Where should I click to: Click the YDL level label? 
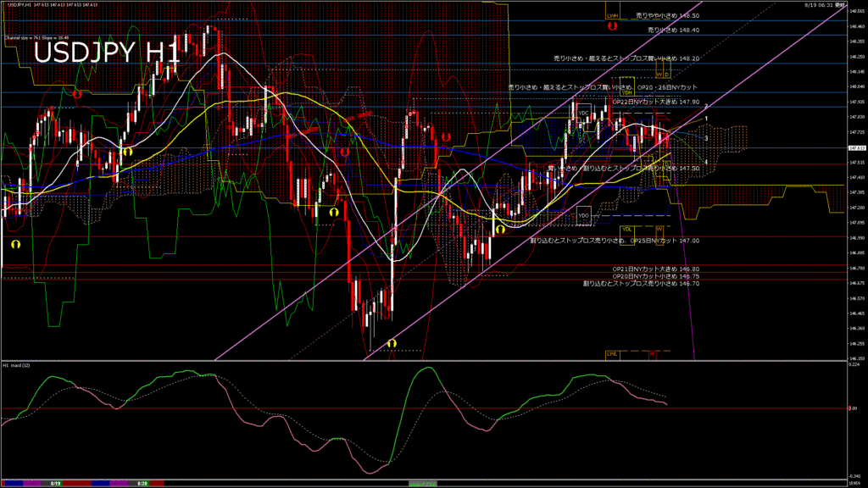click(627, 229)
